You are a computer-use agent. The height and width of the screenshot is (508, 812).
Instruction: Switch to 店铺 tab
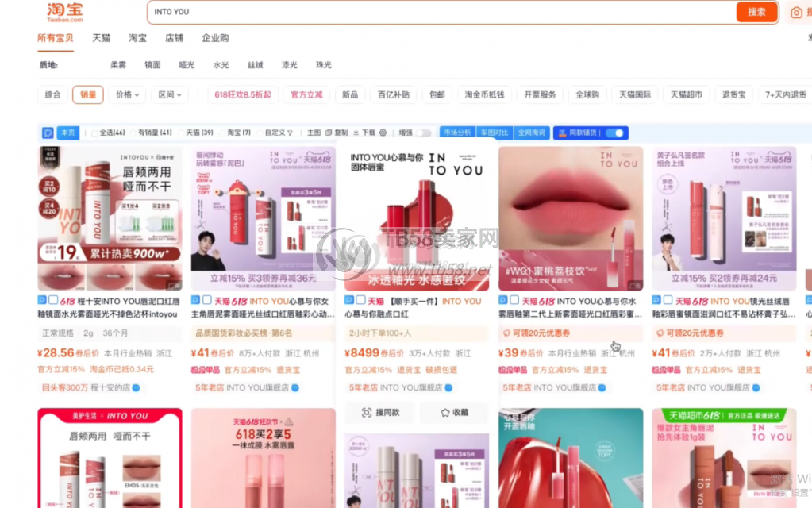click(174, 38)
